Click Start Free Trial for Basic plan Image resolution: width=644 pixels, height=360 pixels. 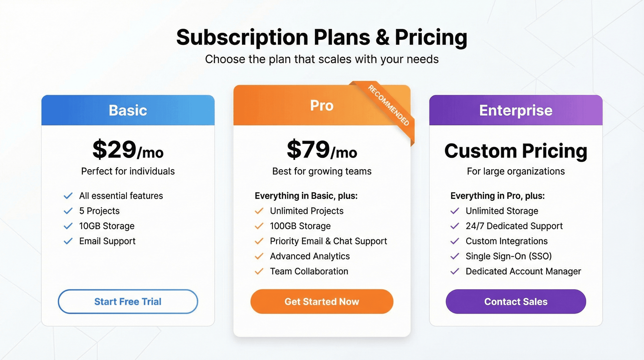point(128,302)
